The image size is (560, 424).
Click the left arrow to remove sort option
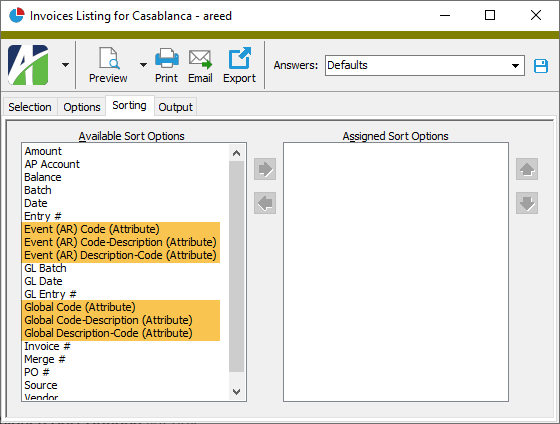[265, 203]
